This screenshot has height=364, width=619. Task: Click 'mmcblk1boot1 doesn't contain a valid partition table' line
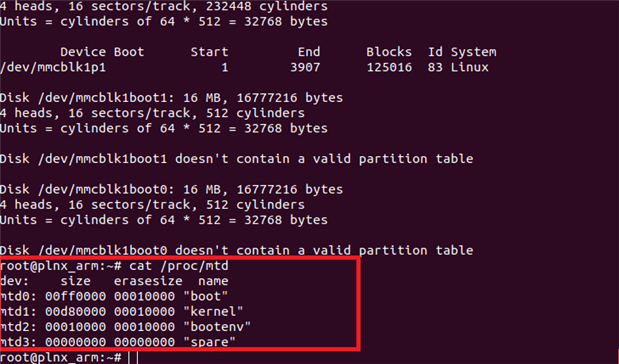(x=236, y=159)
